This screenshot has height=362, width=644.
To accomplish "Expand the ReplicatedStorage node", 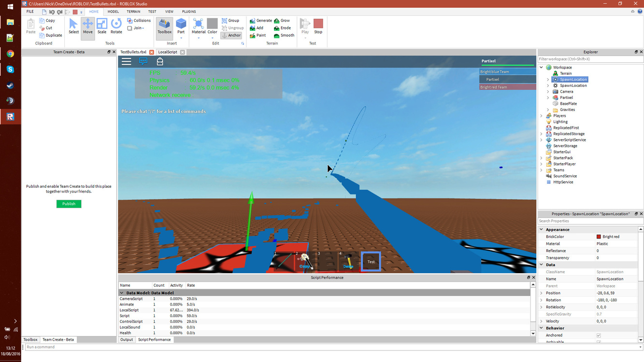I will (542, 134).
